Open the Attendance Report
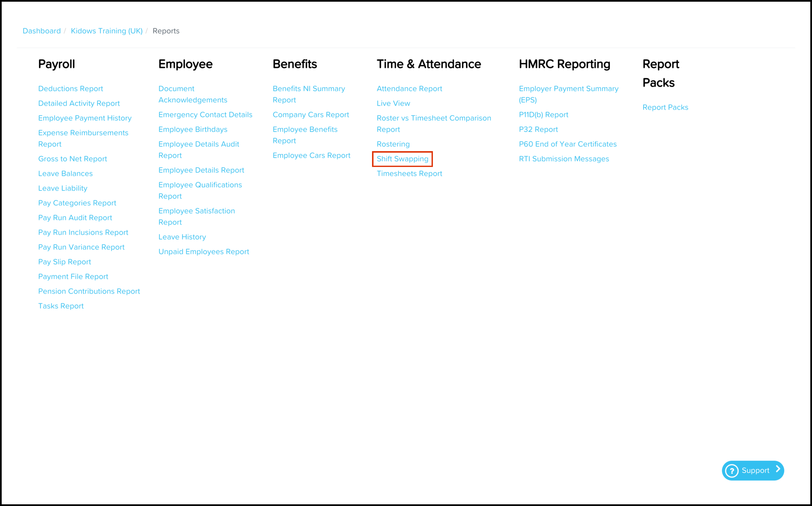This screenshot has height=506, width=812. coord(409,89)
